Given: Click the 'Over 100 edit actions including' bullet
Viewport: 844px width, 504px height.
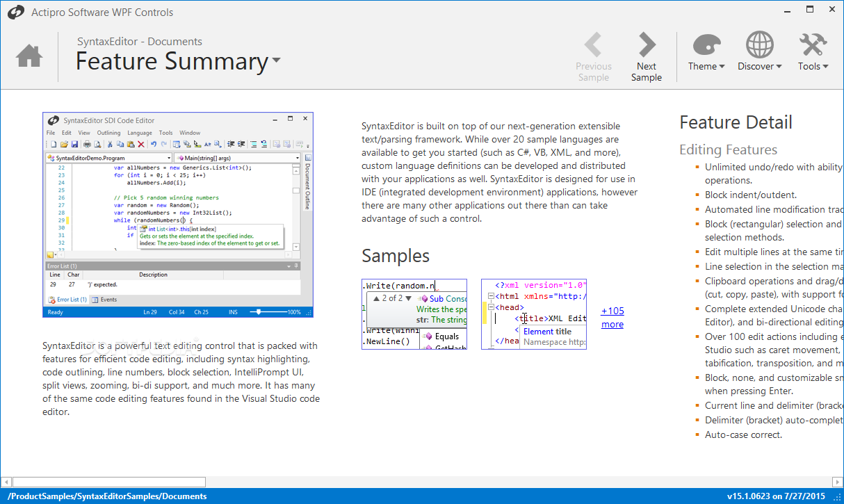Looking at the screenshot, I should 774,350.
